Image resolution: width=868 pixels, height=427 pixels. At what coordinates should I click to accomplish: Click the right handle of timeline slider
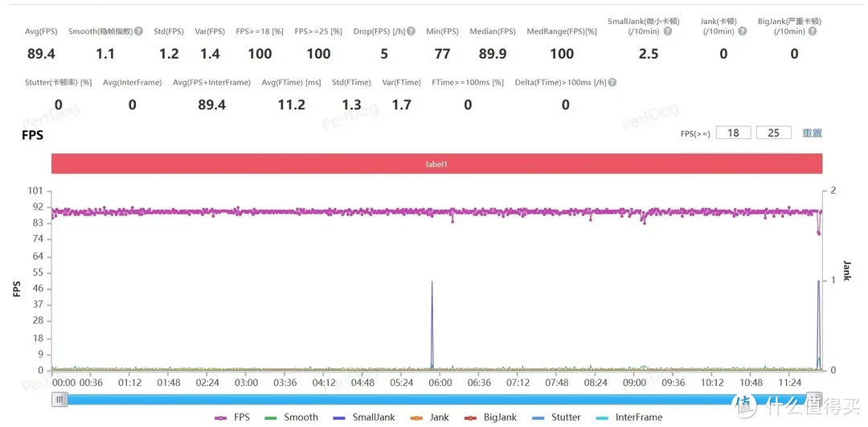814,399
